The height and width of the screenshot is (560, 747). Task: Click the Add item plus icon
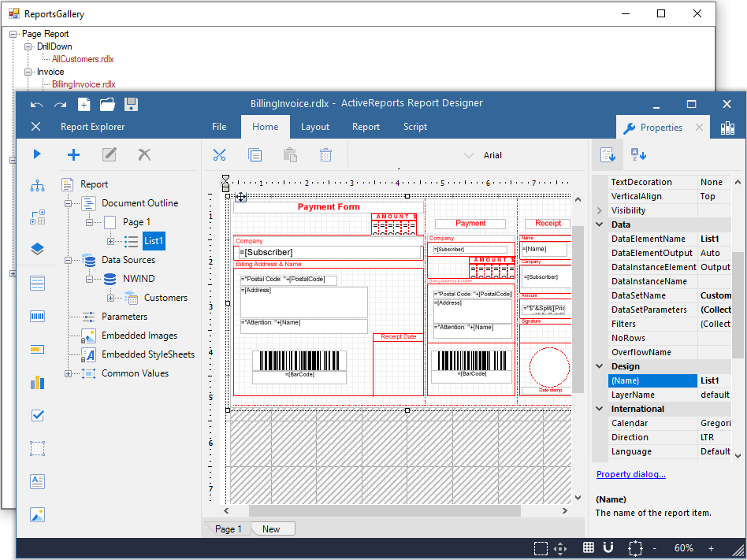pos(74,154)
